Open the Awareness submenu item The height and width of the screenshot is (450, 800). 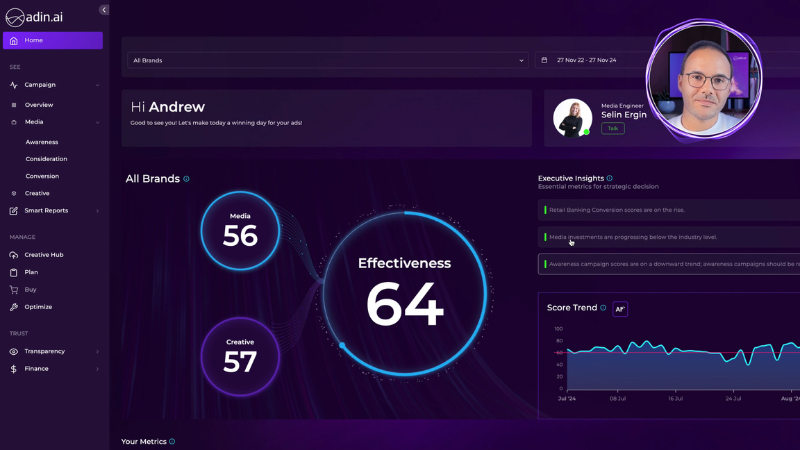pyautogui.click(x=42, y=142)
